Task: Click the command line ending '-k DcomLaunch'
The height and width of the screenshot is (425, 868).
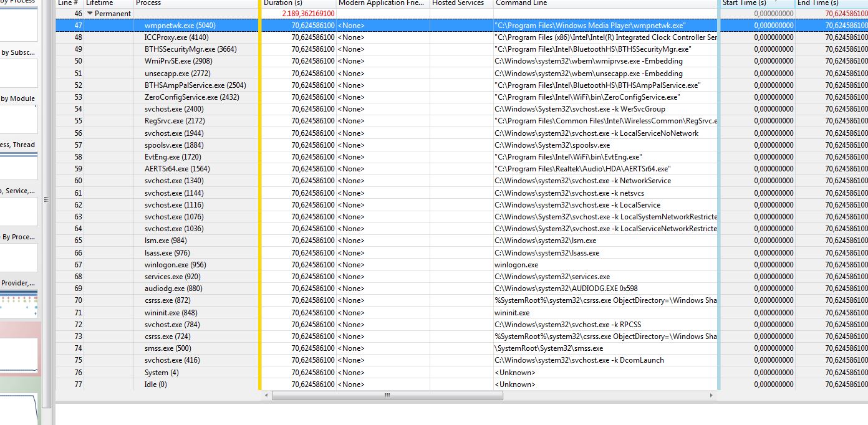Action: tap(579, 360)
